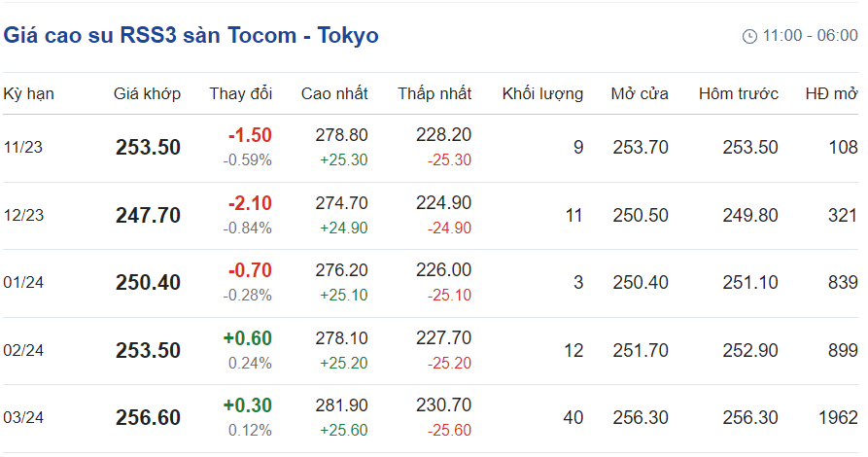
Task: Click the Cao nhất column header
Action: pyautogui.click(x=334, y=94)
